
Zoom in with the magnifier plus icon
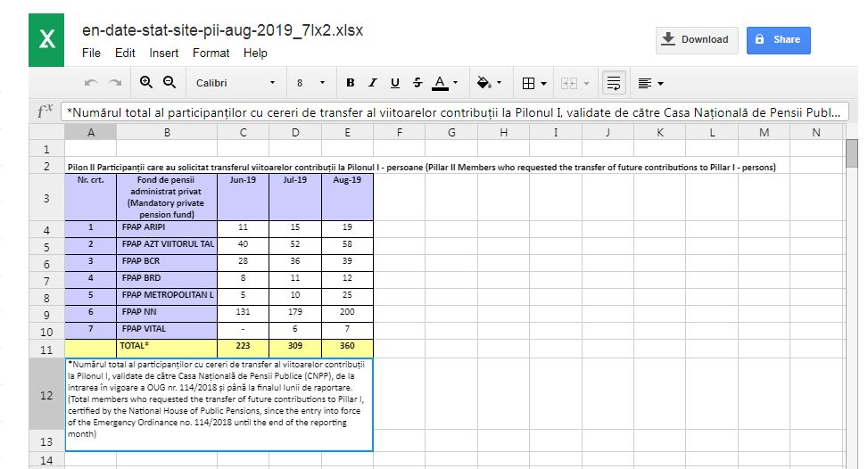click(146, 82)
